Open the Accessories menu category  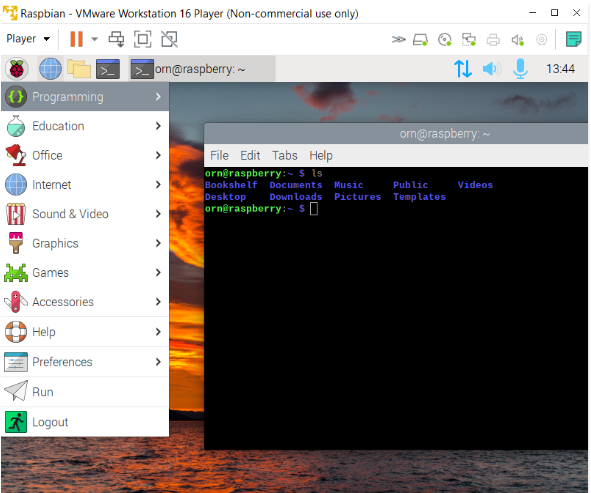(85, 302)
